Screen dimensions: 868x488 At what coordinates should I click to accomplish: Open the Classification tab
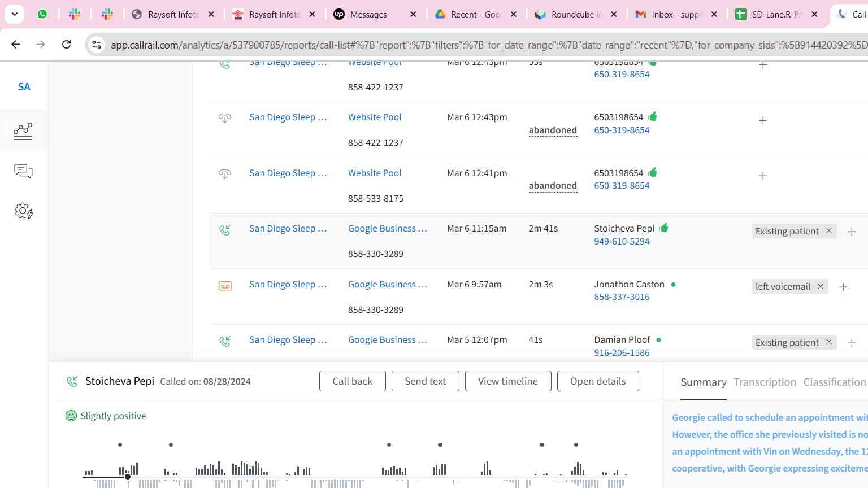pos(835,382)
